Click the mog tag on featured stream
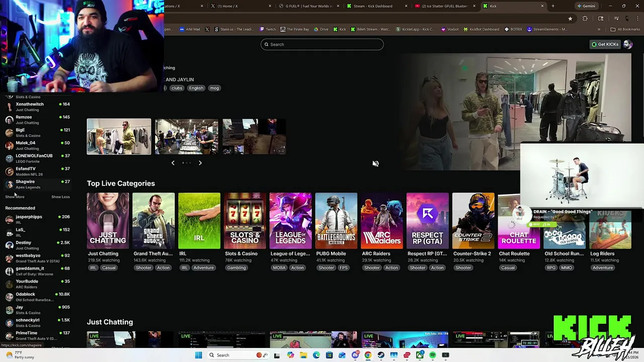644x362 pixels. pos(214,88)
